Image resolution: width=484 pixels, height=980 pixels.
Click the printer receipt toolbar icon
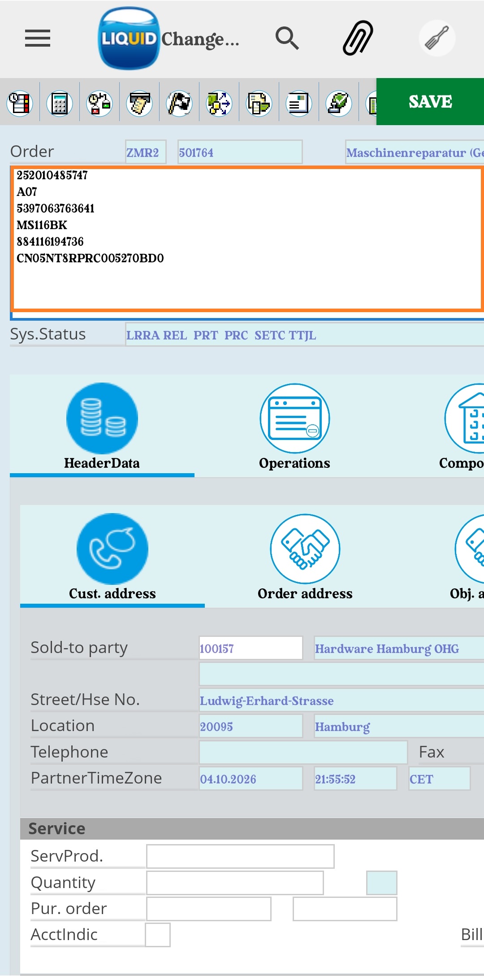click(x=139, y=104)
